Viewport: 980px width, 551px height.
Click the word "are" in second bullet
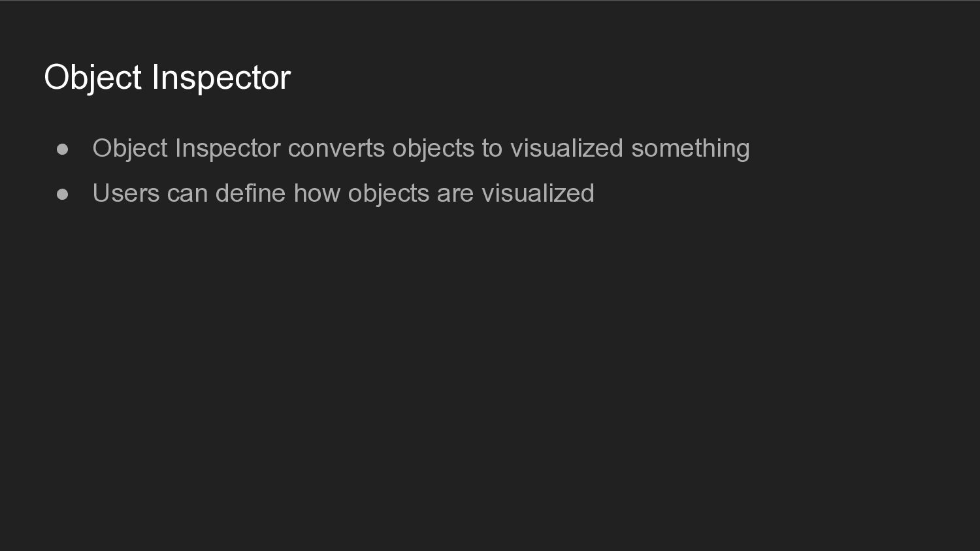456,193
